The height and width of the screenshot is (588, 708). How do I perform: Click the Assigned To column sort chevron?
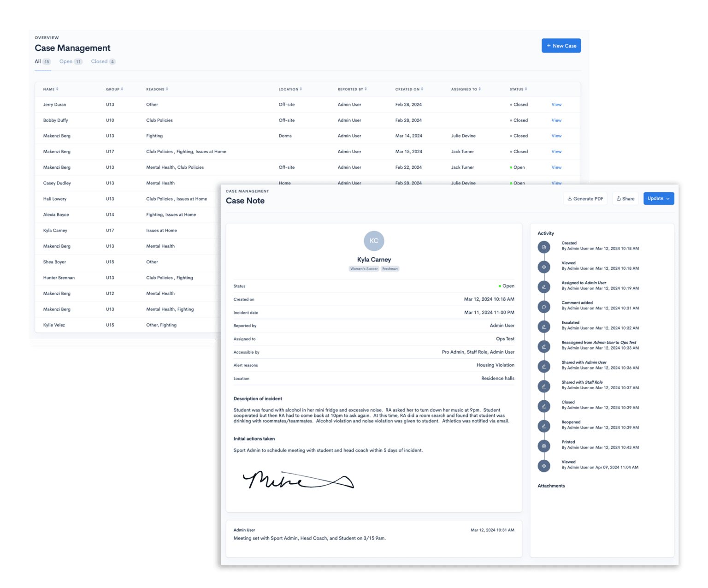(x=480, y=89)
